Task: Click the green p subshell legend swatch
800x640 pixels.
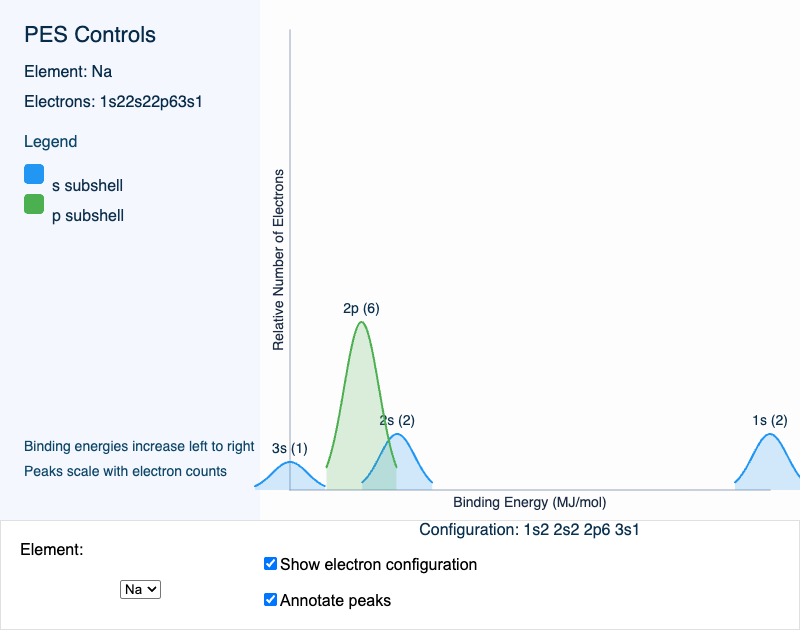Action: click(34, 204)
